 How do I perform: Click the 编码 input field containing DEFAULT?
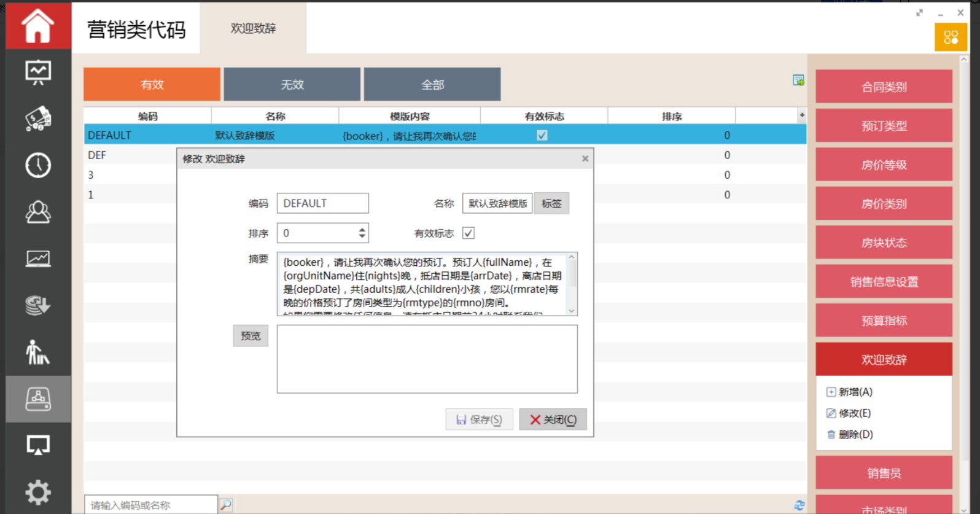(322, 203)
